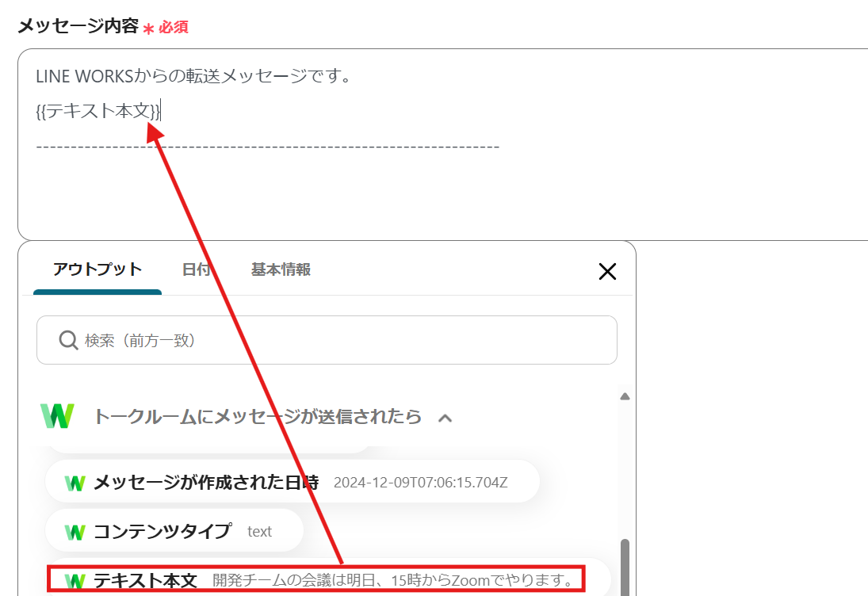Collapse the トークルームにメッセージが送信されたら section
868x596 pixels.
coord(445,418)
